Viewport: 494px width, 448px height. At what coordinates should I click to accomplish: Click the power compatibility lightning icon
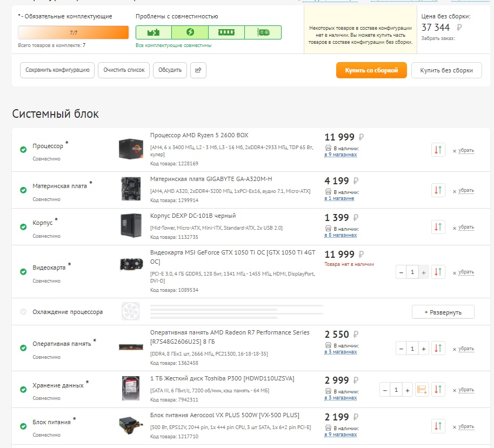pos(190,32)
